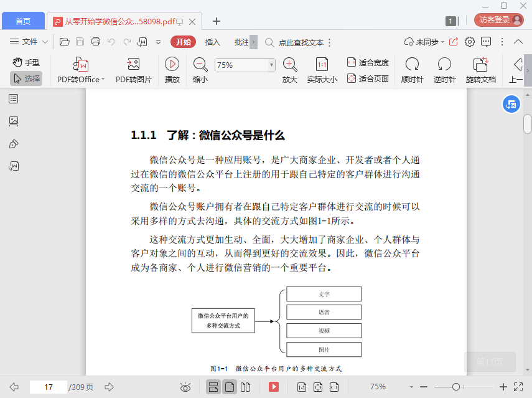Zoom in using 放大 magnifier
The width and height of the screenshot is (532, 398).
(290, 70)
